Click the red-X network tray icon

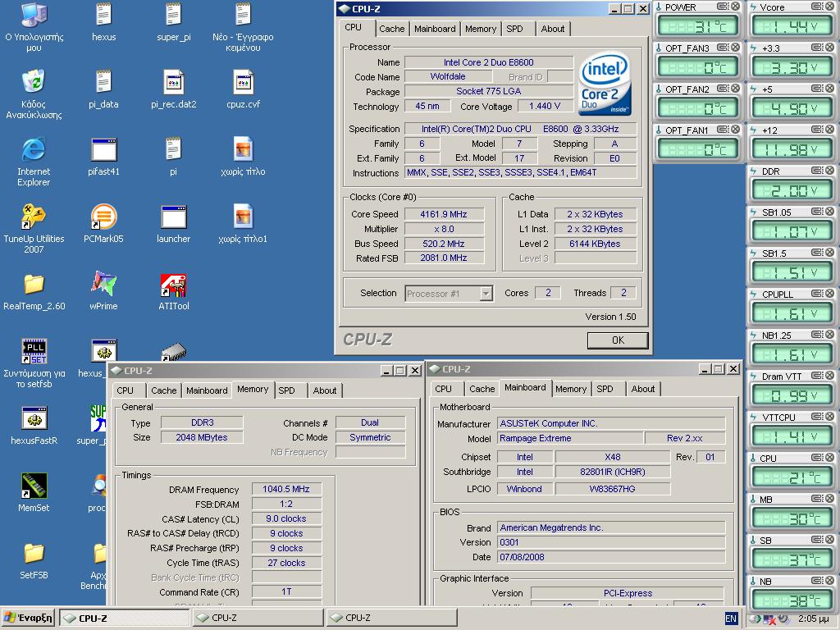tap(769, 619)
